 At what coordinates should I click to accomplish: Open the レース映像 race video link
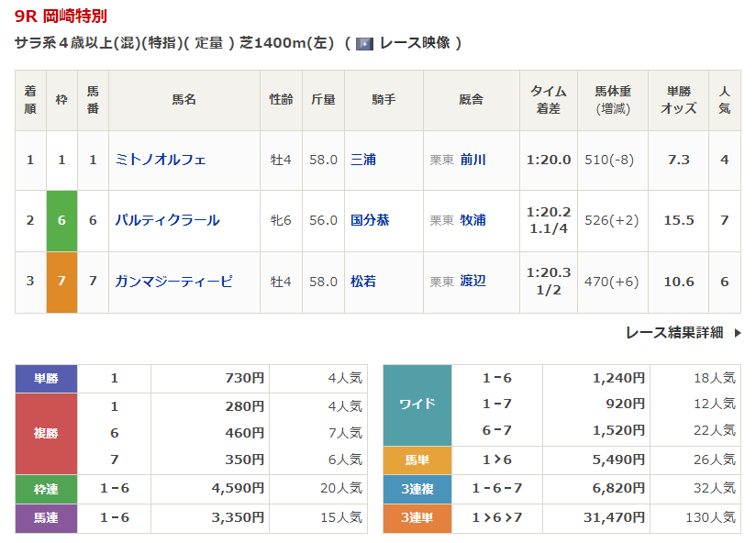[415, 43]
